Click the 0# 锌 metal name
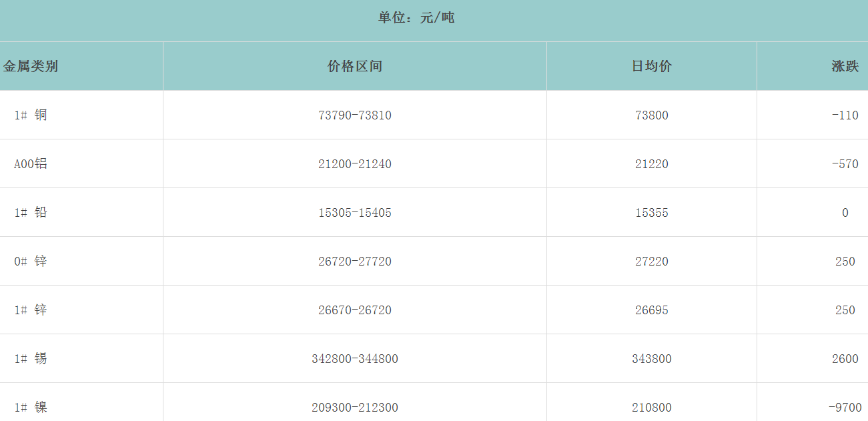This screenshot has width=868, height=421. (31, 261)
